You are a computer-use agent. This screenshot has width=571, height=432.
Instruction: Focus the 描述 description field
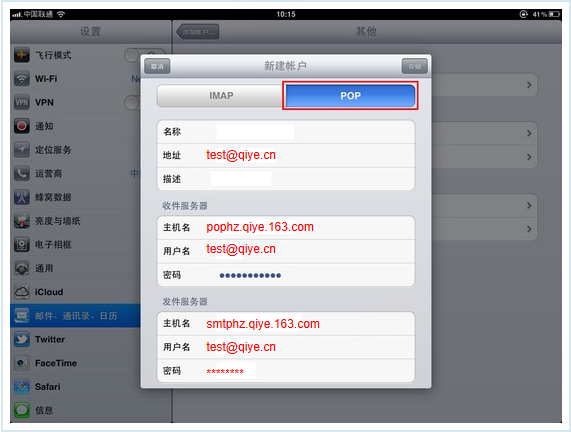(x=286, y=179)
